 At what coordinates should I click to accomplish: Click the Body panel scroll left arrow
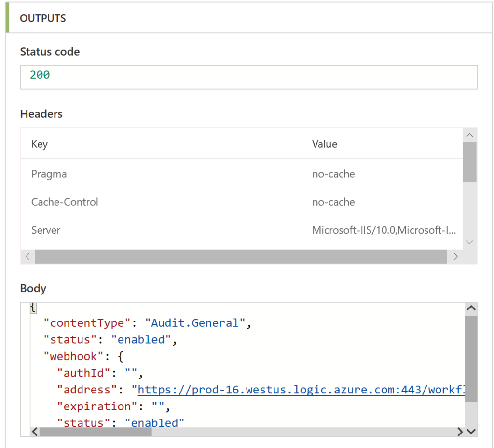point(33,431)
